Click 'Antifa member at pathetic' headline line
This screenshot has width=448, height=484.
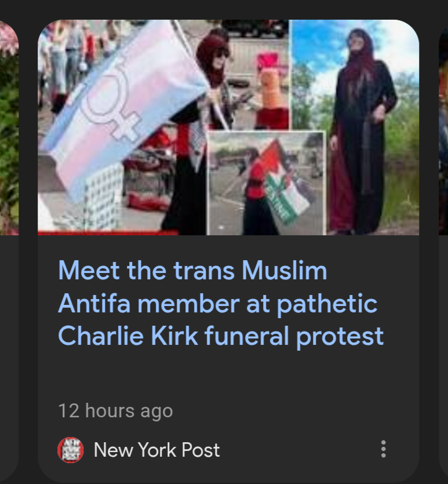[x=217, y=304]
